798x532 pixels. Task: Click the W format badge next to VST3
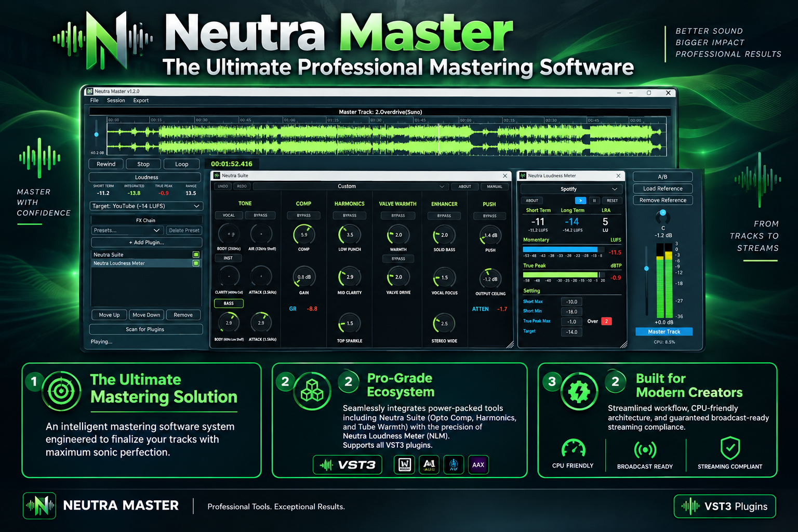pyautogui.click(x=404, y=464)
